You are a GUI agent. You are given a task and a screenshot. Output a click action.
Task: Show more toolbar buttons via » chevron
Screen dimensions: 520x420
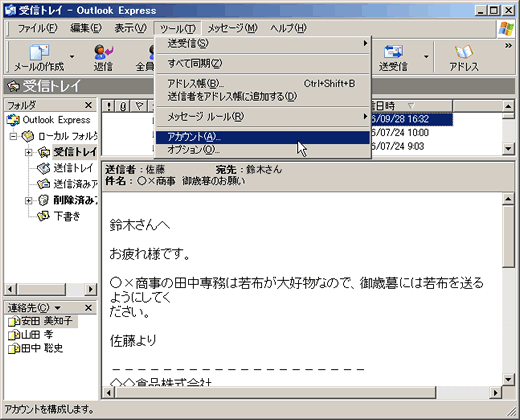(x=508, y=46)
